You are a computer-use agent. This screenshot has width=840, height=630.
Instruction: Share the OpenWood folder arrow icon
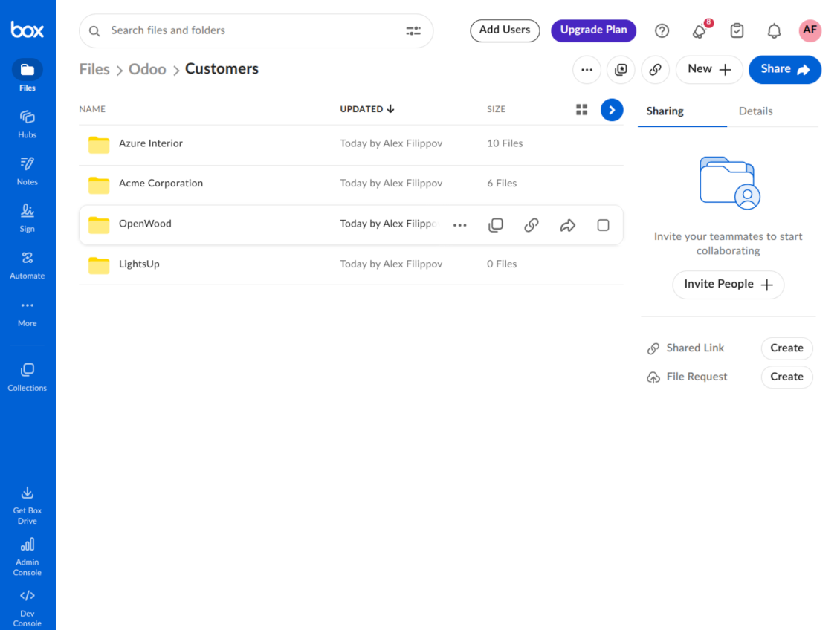[568, 225]
